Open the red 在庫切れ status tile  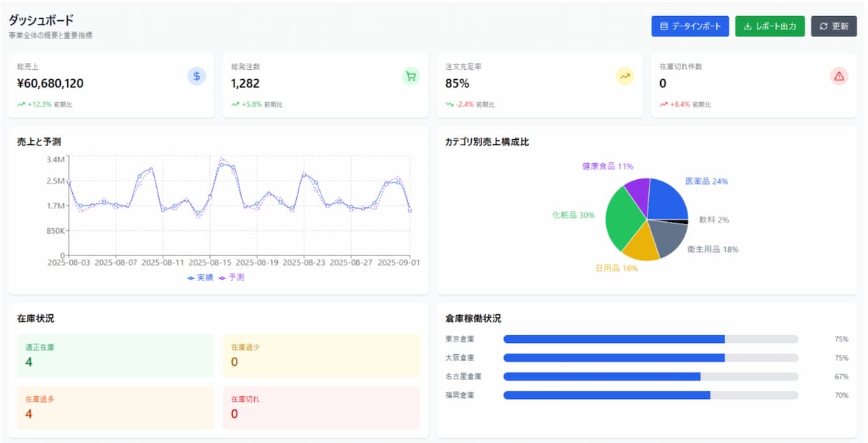pos(321,407)
